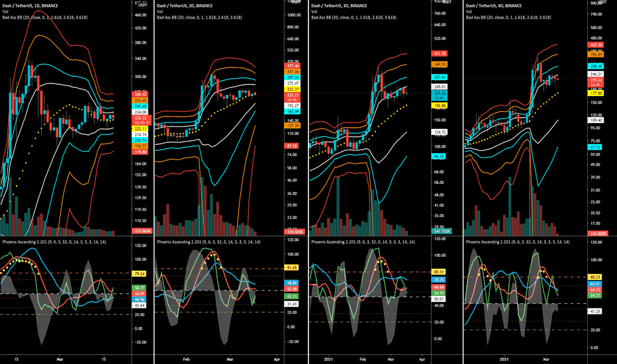Click the red 265.42 price label on the 1D chart
Image resolution: width=617 pixels, height=364 pixels.
click(x=140, y=95)
